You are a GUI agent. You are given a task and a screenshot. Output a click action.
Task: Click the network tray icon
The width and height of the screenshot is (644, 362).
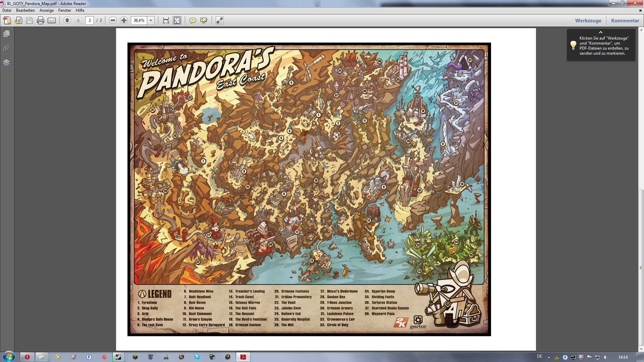pyautogui.click(x=597, y=357)
